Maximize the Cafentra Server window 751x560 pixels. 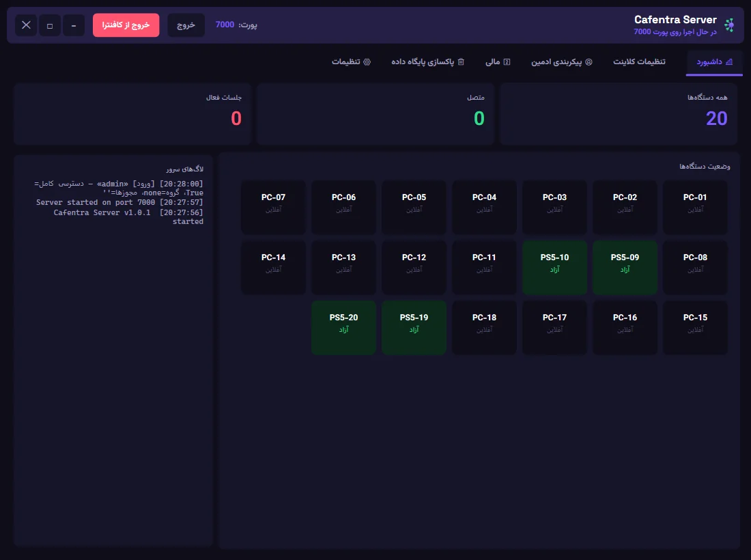(x=50, y=25)
